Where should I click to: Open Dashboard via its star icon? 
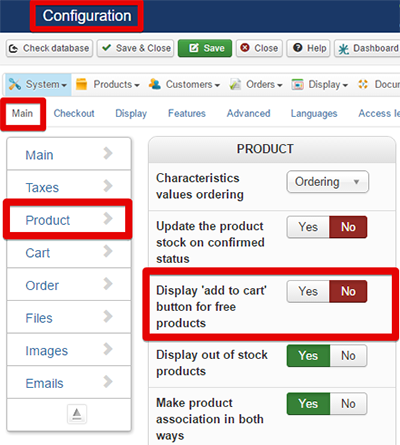click(x=344, y=49)
